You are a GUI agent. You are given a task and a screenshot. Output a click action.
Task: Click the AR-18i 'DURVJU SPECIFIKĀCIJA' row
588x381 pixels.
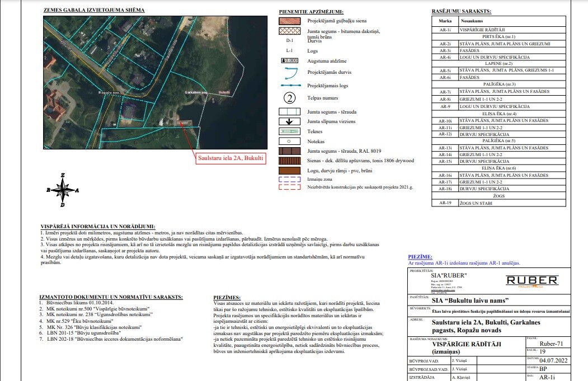tap(498, 189)
